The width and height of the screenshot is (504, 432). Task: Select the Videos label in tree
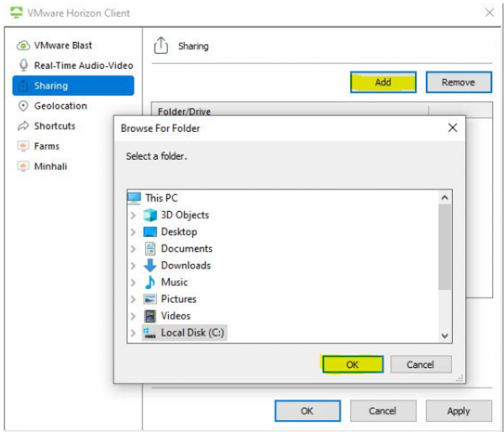(x=176, y=316)
